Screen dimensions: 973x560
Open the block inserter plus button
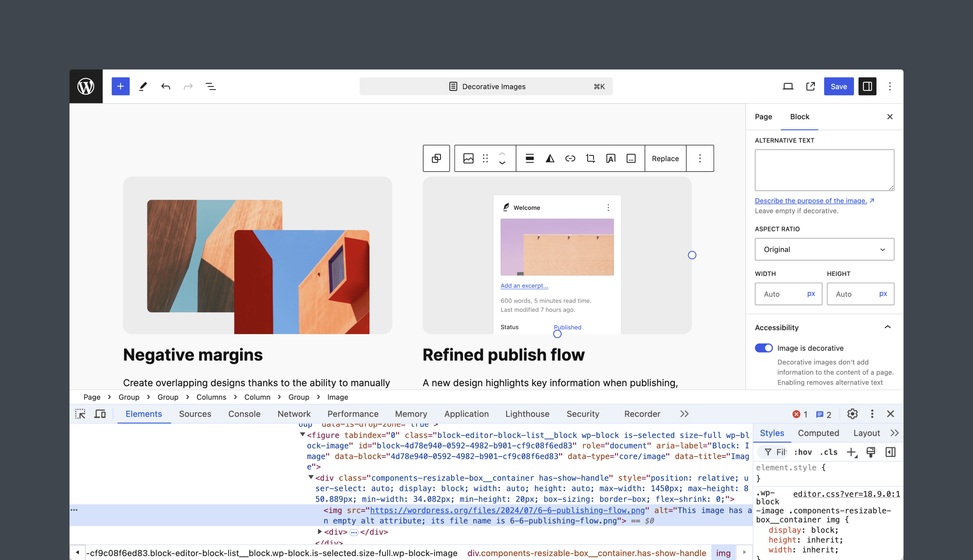[121, 86]
